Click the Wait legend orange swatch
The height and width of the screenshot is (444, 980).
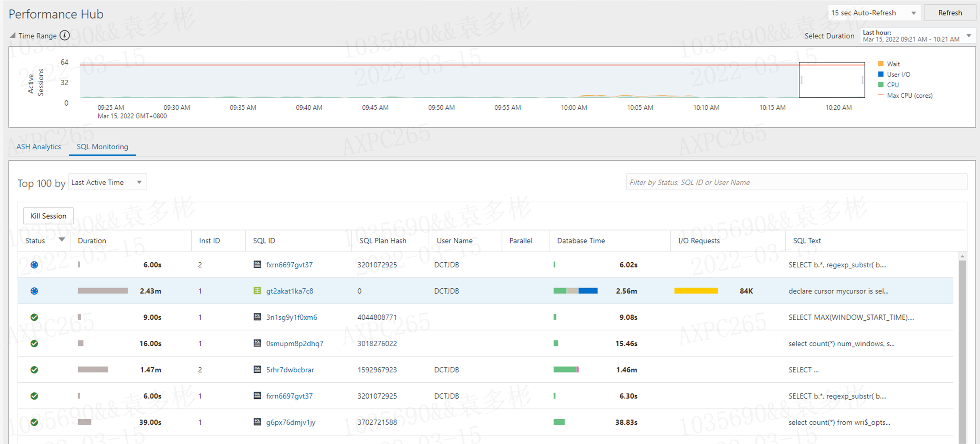click(x=881, y=64)
